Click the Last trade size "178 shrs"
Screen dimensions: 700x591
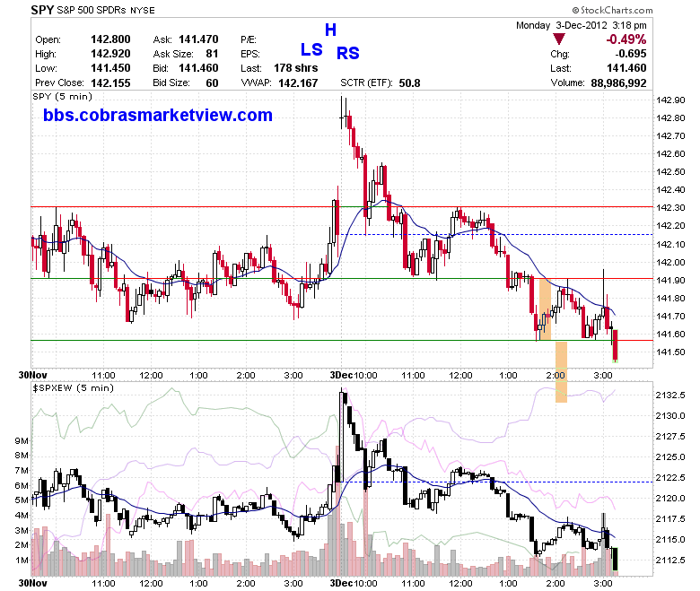pos(295,68)
